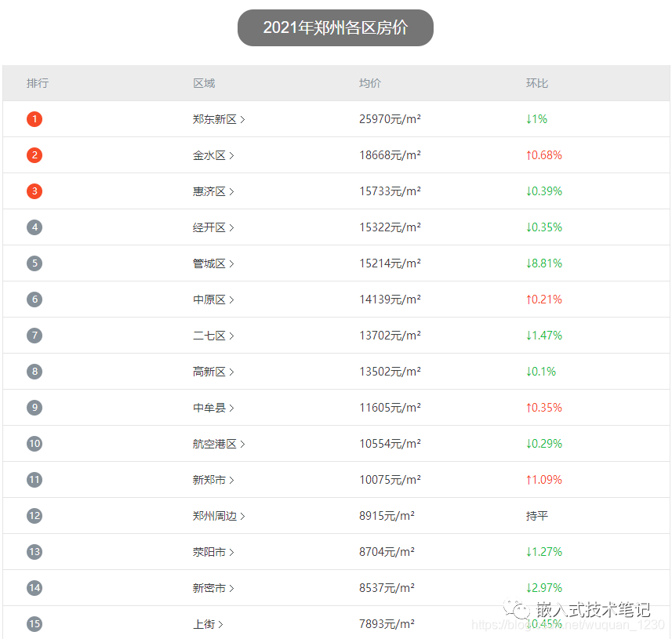Click the ↓0.39% change value

point(544,191)
